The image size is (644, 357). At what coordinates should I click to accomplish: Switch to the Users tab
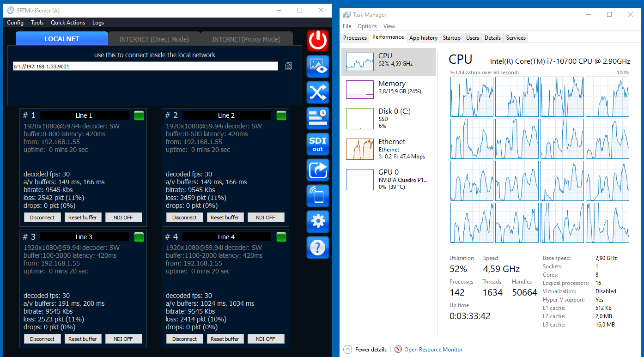473,38
